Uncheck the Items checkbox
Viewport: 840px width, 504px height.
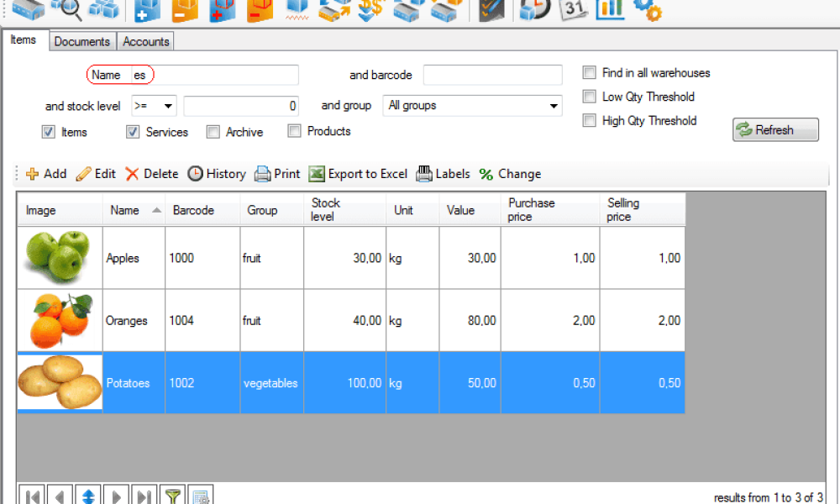(48, 132)
